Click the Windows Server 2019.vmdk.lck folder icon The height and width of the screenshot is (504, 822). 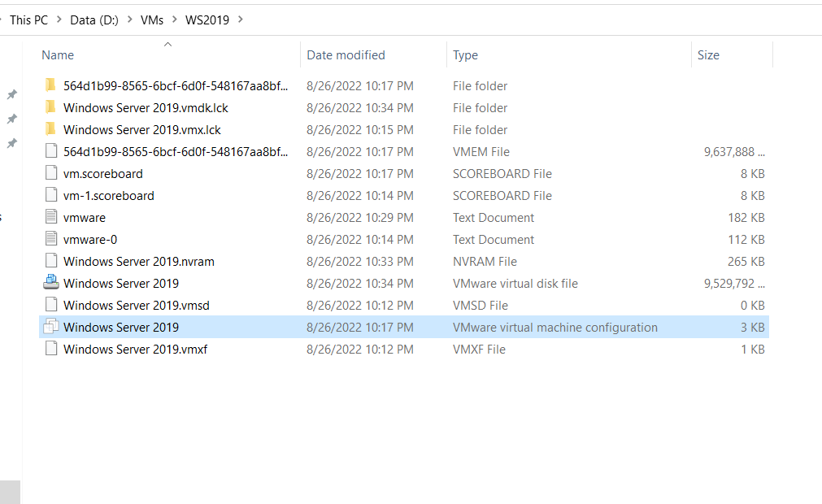pos(51,107)
